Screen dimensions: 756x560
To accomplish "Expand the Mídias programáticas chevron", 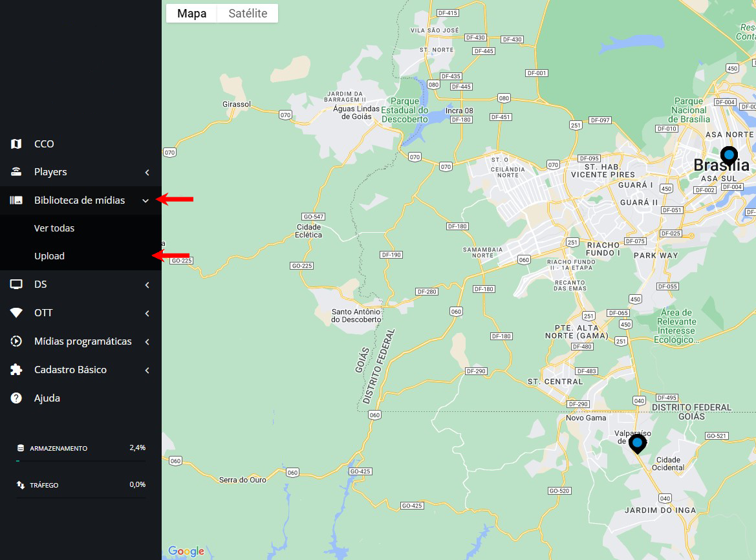I will point(147,341).
